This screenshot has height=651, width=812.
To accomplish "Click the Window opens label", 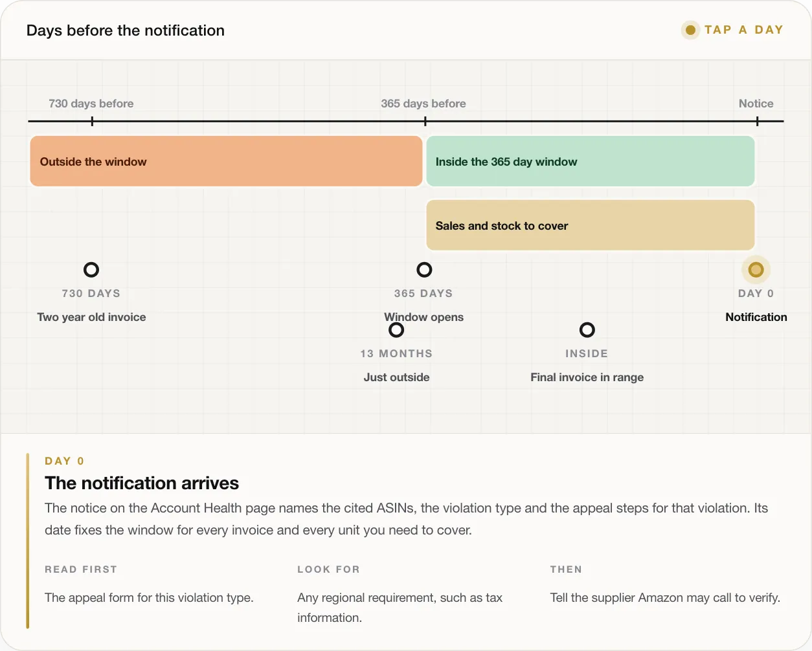I will point(424,317).
